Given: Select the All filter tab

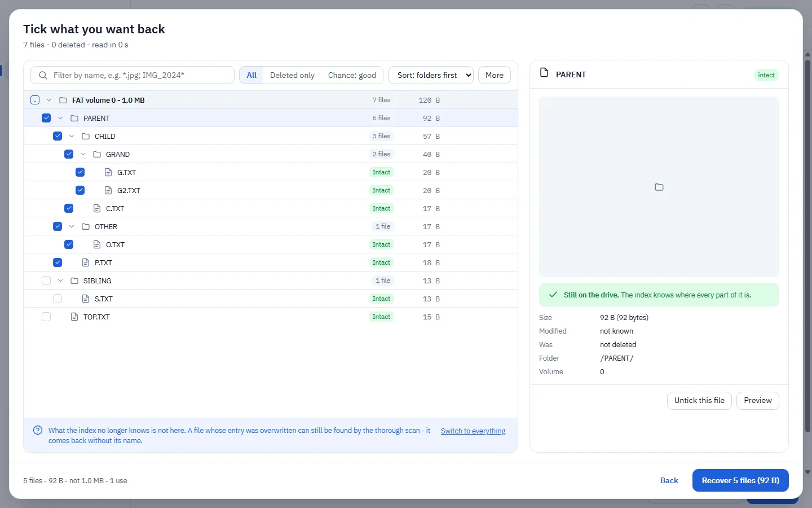Looking at the screenshot, I should (x=251, y=75).
